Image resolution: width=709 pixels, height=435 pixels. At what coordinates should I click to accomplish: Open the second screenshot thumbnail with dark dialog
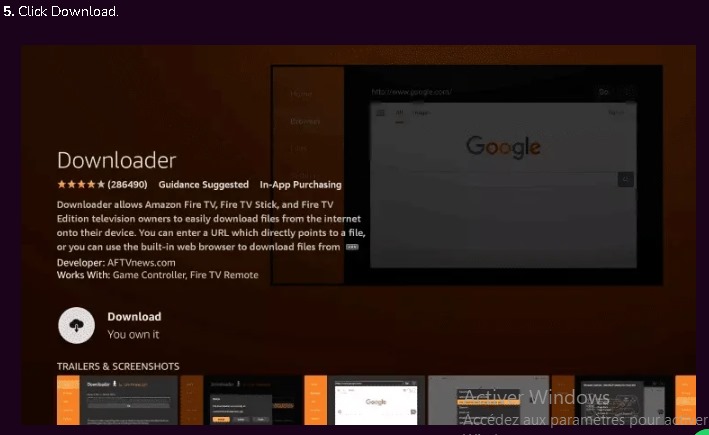254,399
